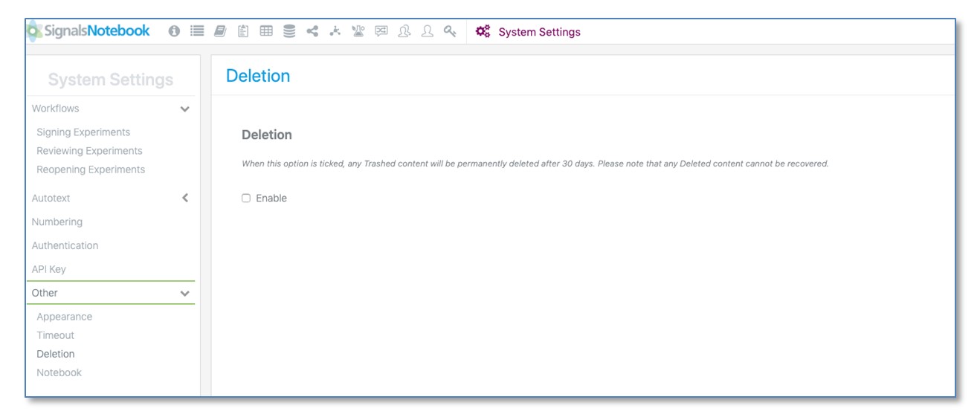
Task: Open the Numbering settings page
Action: coord(57,222)
